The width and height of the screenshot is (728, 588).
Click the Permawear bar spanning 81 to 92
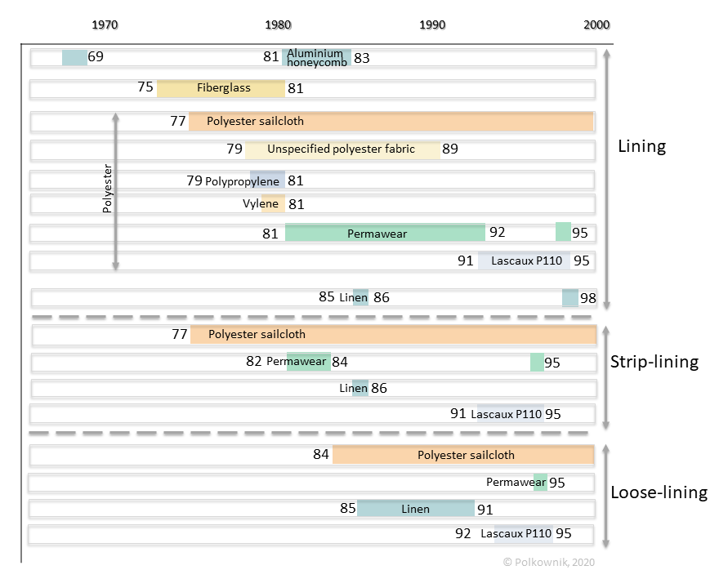[385, 234]
